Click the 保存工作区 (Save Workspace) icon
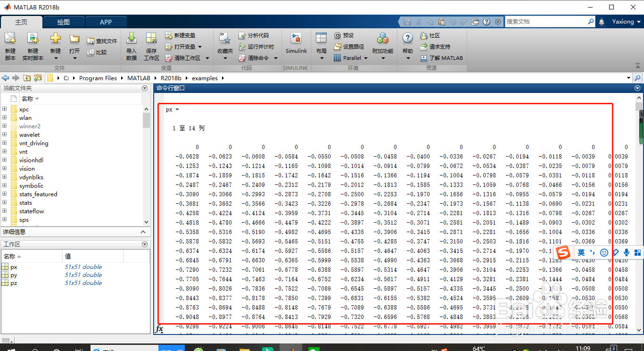 [x=151, y=39]
